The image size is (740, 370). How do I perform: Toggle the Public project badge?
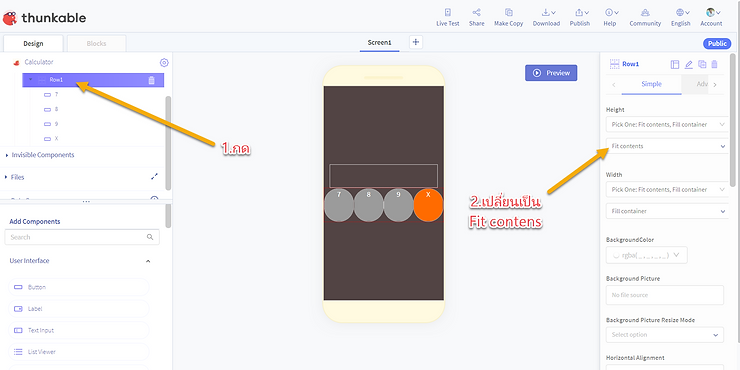pyautogui.click(x=717, y=43)
